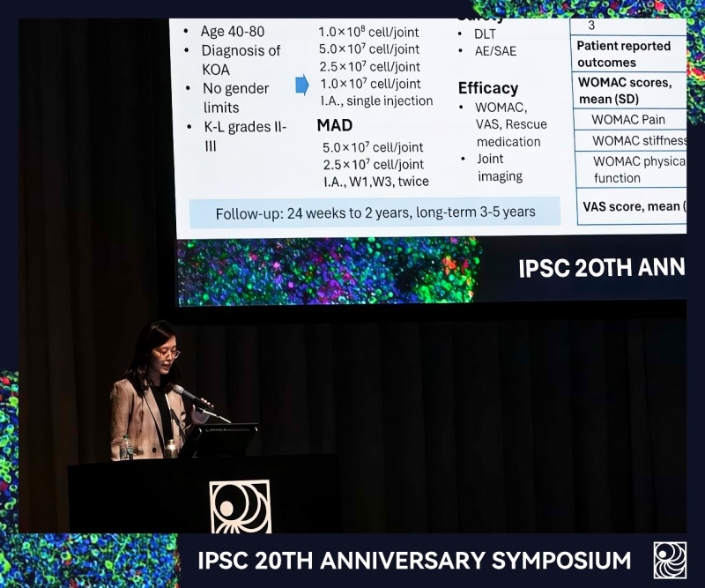Click the 'WOMAC stiffness' table row
The height and width of the screenshot is (588, 705).
[x=631, y=141]
